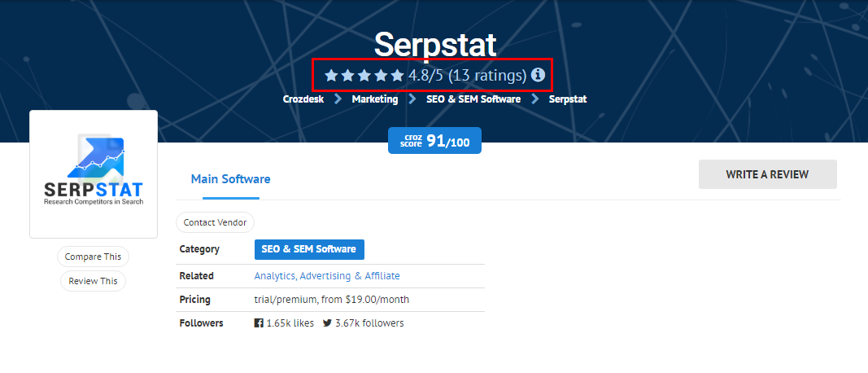The height and width of the screenshot is (373, 868).
Task: Click the info icon beside 13 ratings
Action: click(x=538, y=75)
